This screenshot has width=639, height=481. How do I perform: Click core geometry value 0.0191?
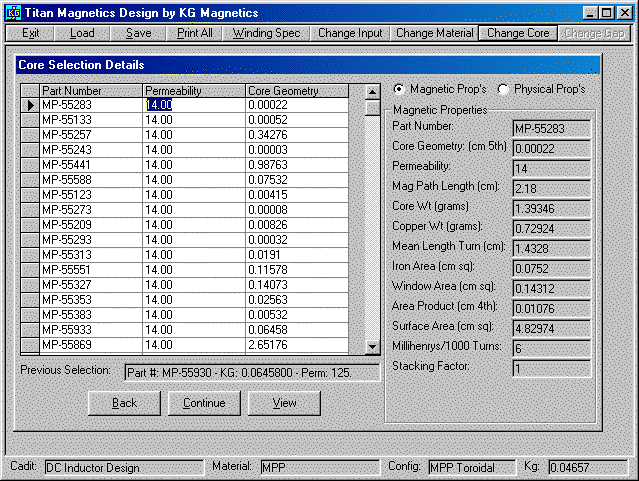(297, 255)
